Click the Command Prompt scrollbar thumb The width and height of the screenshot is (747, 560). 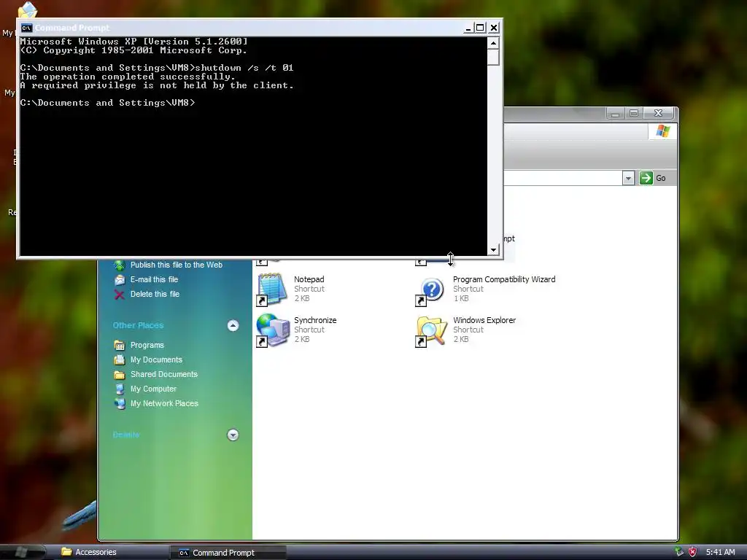point(494,57)
